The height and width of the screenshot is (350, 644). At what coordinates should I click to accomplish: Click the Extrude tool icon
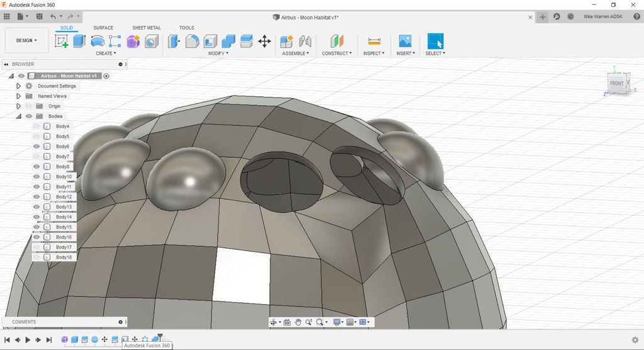coord(79,42)
